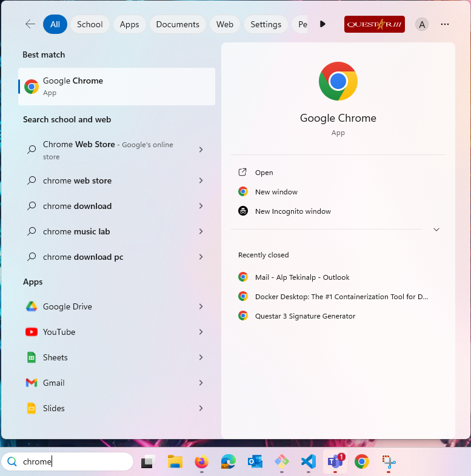Open Snipping Tool from the taskbar
471x476 pixels.
pyautogui.click(x=389, y=461)
